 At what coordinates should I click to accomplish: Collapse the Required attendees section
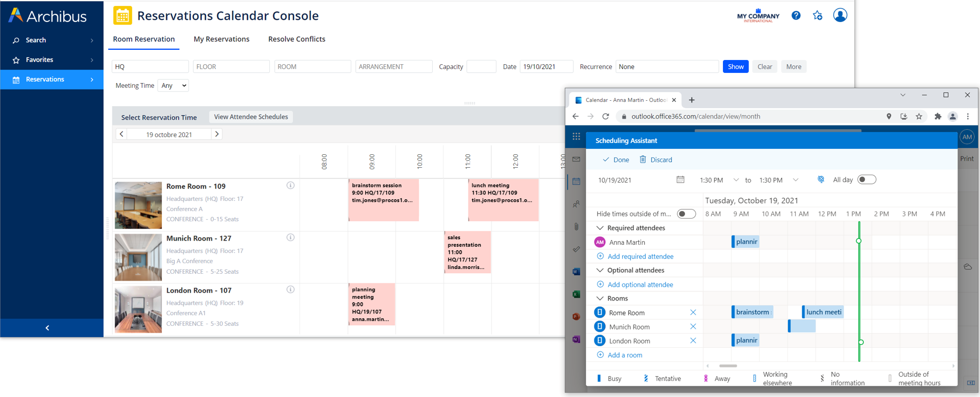tap(600, 228)
